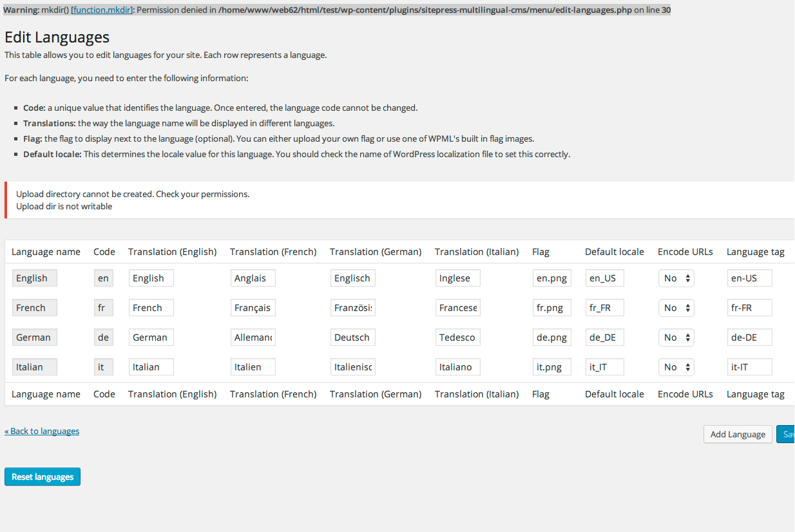Click the it-IT language tag field
Viewport: 795px width, 532px height.
click(x=749, y=366)
